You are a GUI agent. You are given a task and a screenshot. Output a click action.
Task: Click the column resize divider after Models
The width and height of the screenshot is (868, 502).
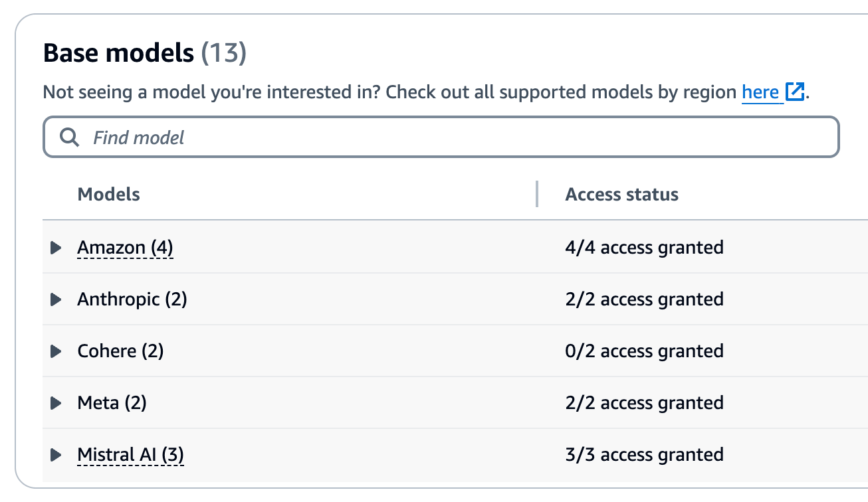[536, 194]
